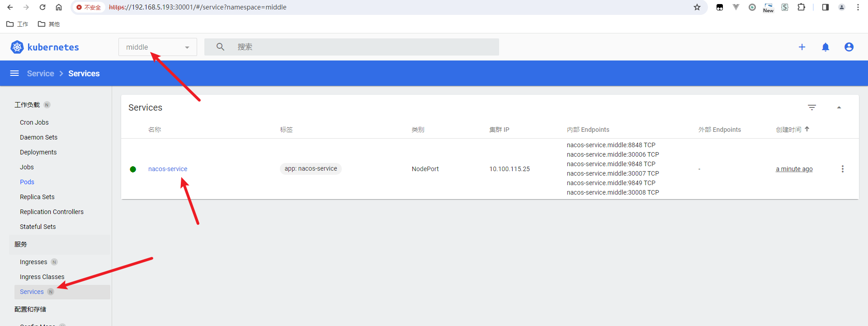
Task: Open Replication Controllers in sidebar
Action: click(x=52, y=212)
